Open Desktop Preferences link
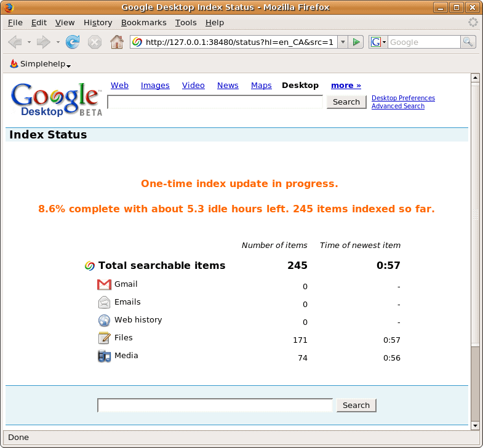This screenshot has width=483, height=448. click(x=403, y=98)
